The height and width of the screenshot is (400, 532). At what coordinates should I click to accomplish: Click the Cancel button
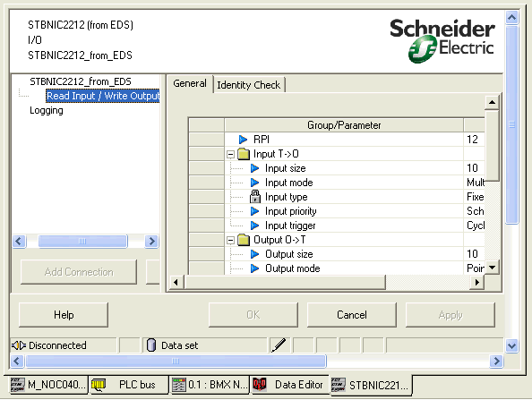click(352, 315)
